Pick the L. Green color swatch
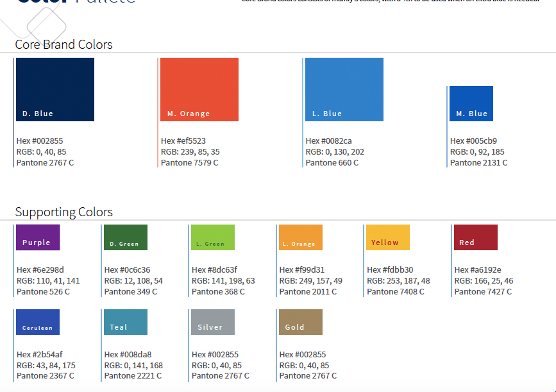The width and height of the screenshot is (556, 392). (x=213, y=237)
